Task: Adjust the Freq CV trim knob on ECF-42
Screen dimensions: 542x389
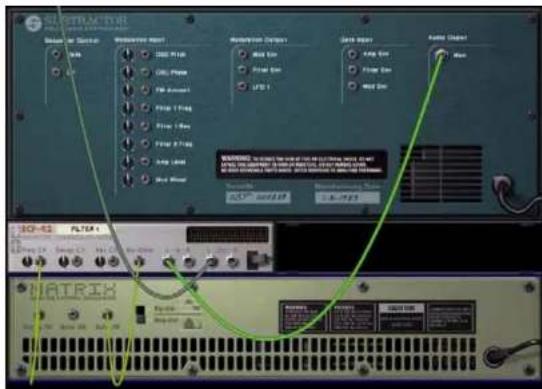Action: click(27, 262)
